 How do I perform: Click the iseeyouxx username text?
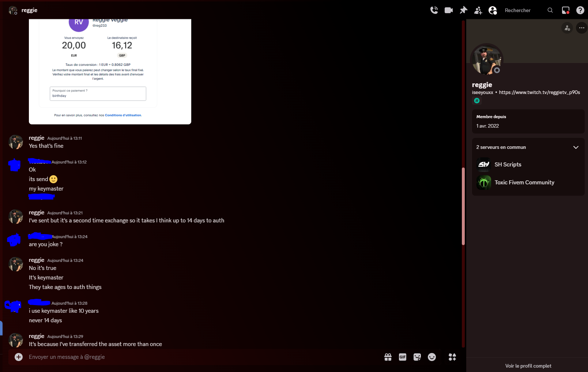point(482,92)
